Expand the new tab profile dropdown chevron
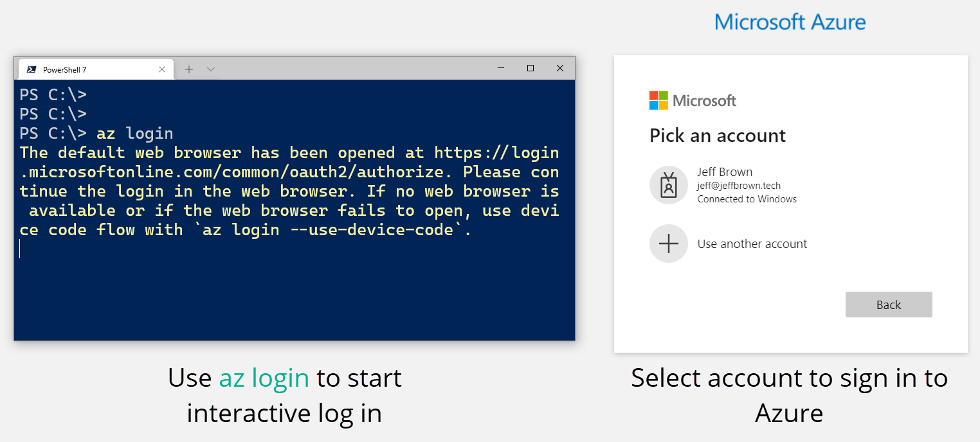980x442 pixels. (x=211, y=69)
